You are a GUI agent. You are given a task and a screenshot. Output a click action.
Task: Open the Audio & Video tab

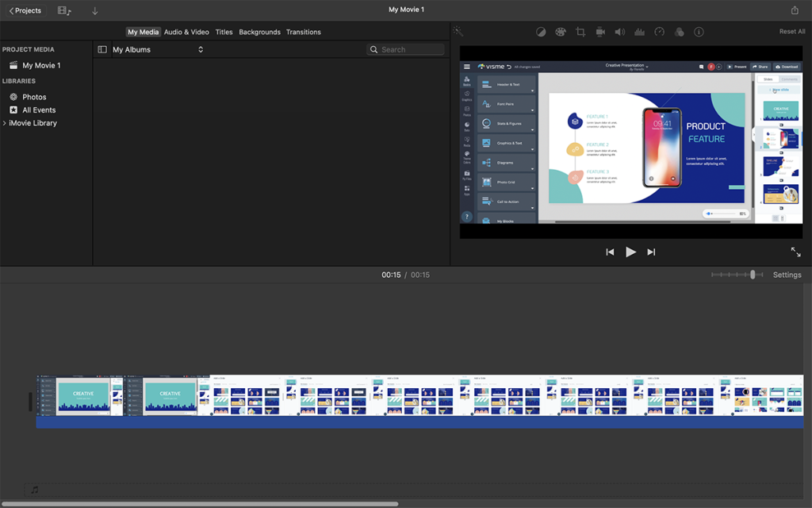186,32
